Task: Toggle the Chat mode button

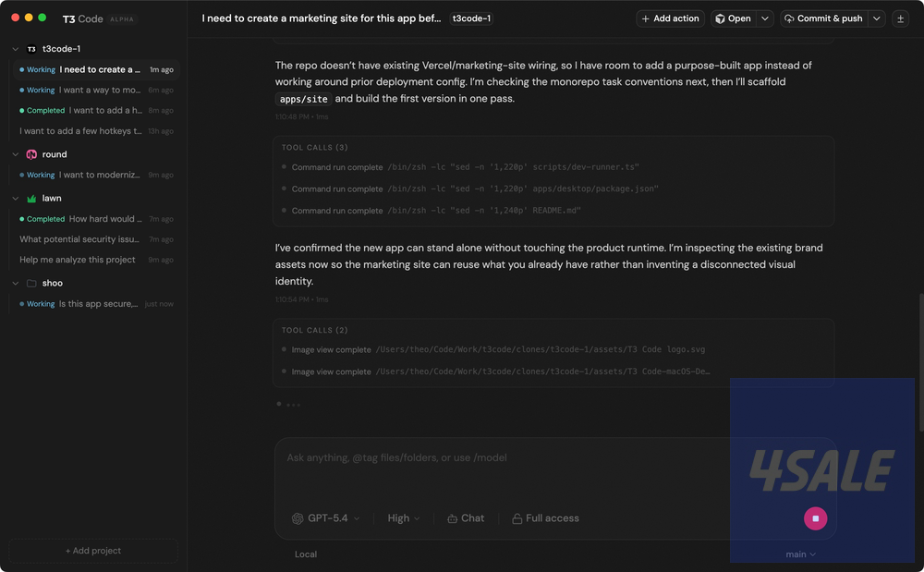Action: point(466,518)
